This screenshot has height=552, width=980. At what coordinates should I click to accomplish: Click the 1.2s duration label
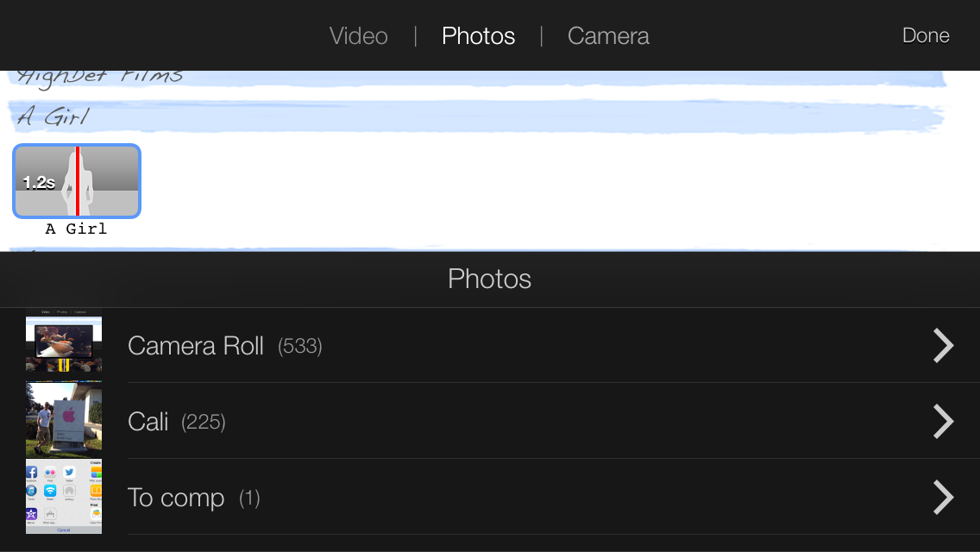[x=39, y=183]
